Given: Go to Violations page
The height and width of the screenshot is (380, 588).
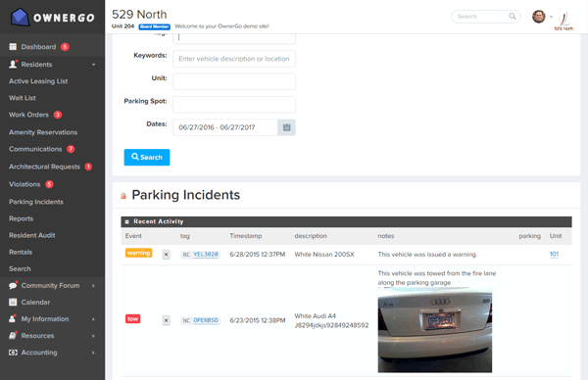Looking at the screenshot, I should tap(24, 184).
